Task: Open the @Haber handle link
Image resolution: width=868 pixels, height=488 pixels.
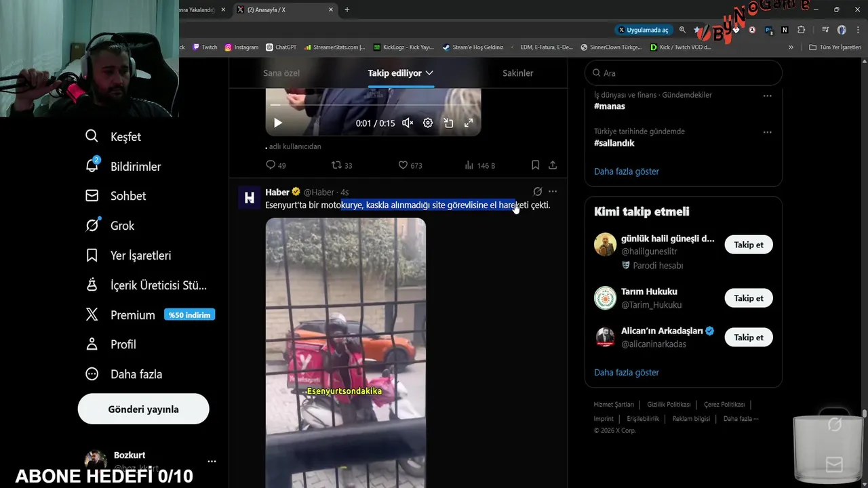Action: (319, 192)
